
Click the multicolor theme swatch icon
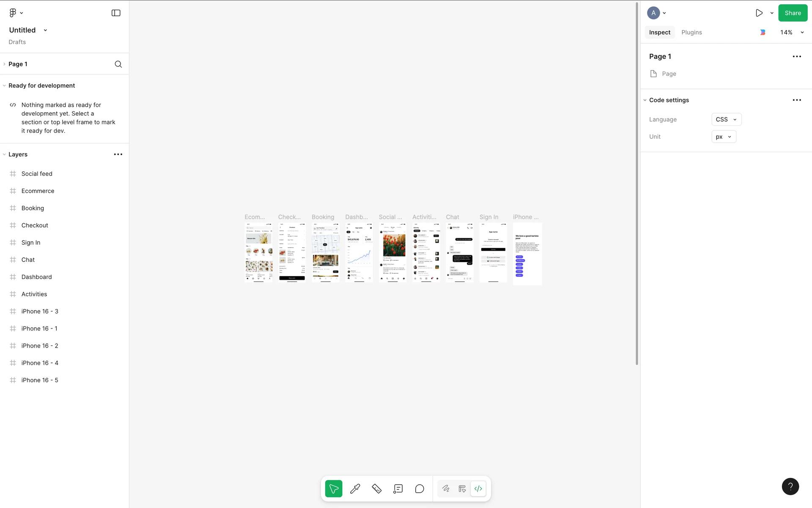click(x=763, y=33)
